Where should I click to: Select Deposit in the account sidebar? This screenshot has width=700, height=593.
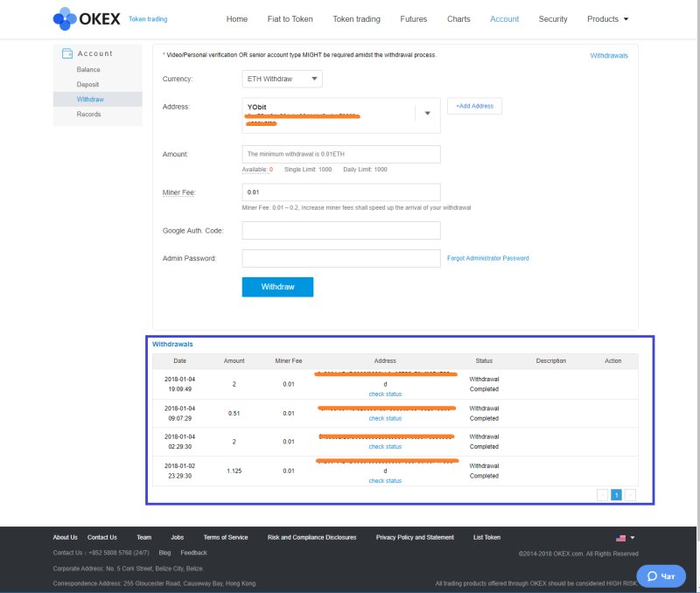point(87,85)
